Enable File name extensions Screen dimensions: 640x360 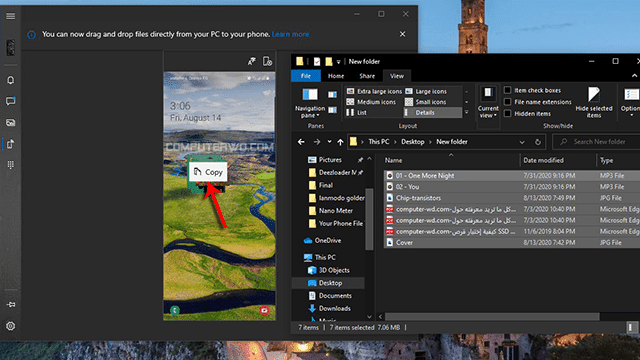click(507, 102)
